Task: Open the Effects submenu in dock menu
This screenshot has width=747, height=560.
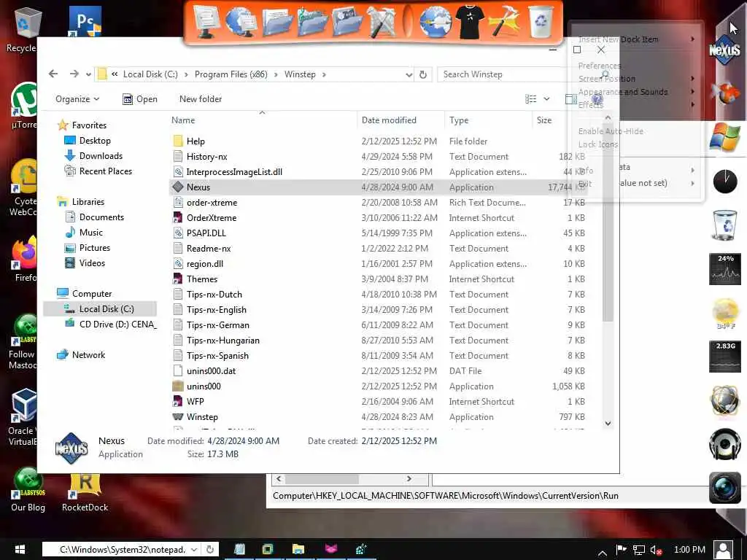Action: [x=636, y=105]
